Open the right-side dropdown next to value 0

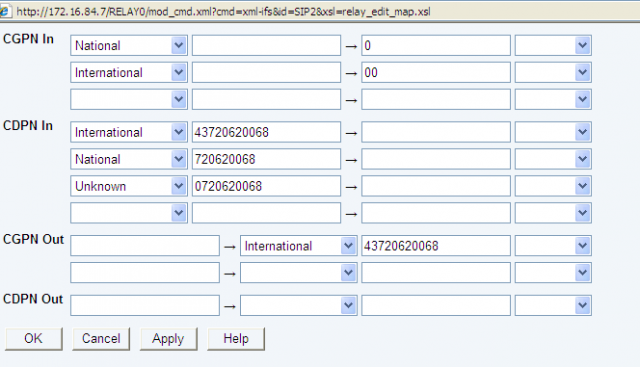click(553, 46)
